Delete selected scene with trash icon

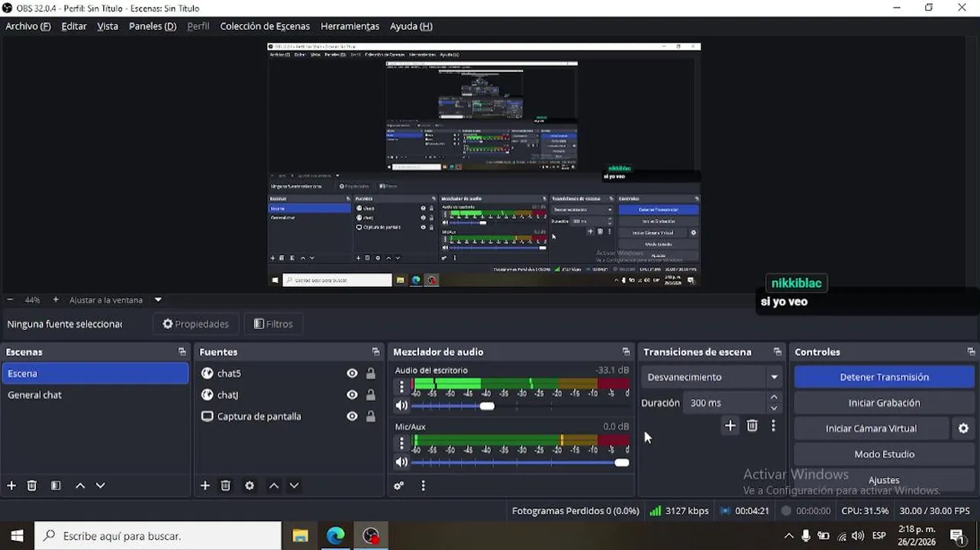(32, 485)
